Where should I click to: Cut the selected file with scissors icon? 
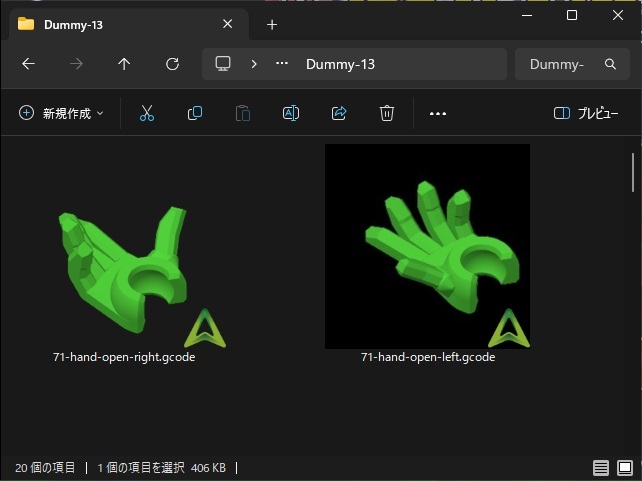[147, 113]
